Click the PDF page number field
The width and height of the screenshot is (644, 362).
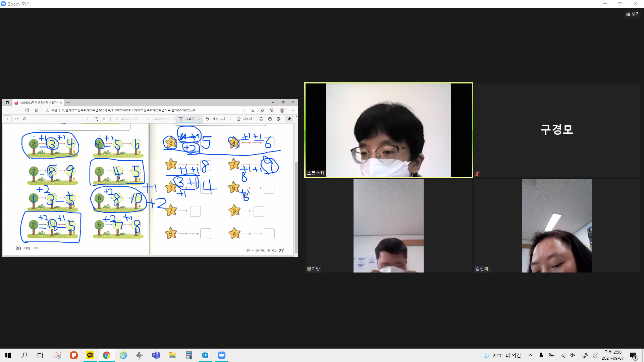7,119
